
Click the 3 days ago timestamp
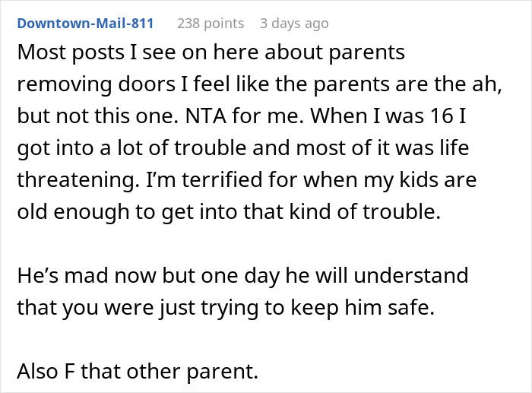tap(294, 24)
